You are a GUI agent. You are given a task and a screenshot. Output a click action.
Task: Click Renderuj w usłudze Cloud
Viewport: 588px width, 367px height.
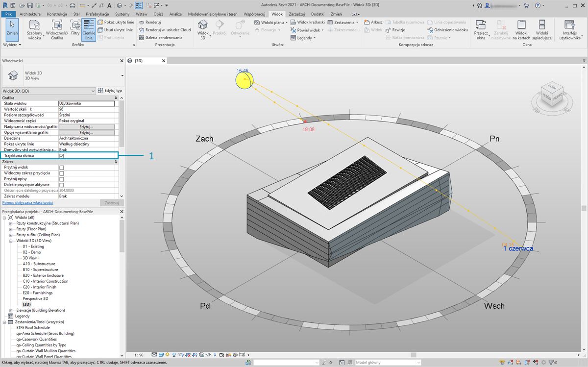click(x=165, y=30)
